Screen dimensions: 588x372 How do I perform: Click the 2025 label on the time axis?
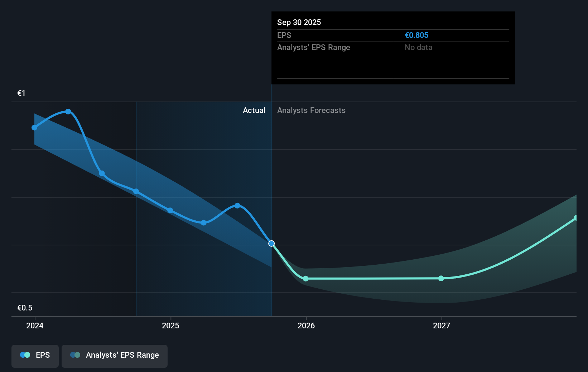coord(171,325)
